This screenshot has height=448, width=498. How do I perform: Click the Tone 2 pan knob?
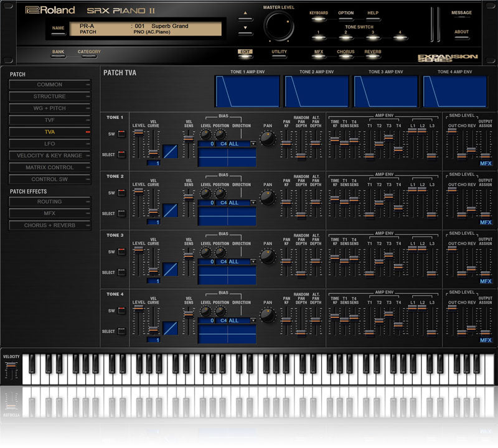[268, 198]
